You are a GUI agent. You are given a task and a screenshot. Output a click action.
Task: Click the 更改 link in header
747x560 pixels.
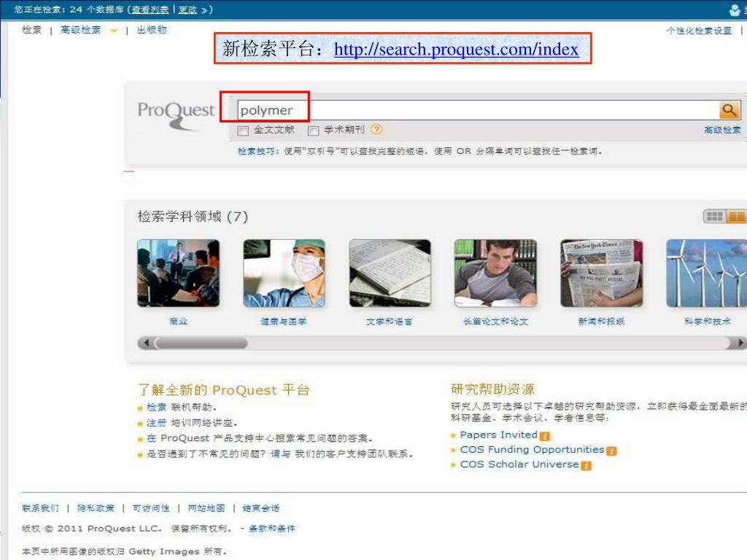[187, 9]
